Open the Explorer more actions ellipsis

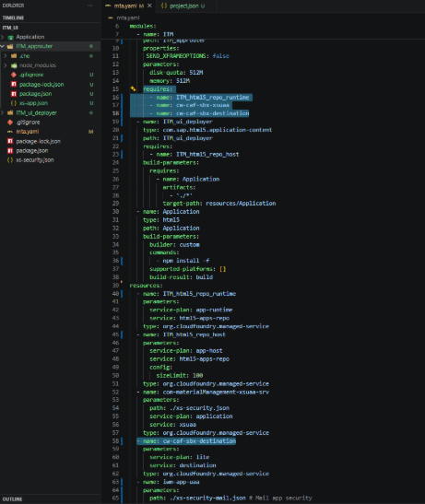[89, 6]
